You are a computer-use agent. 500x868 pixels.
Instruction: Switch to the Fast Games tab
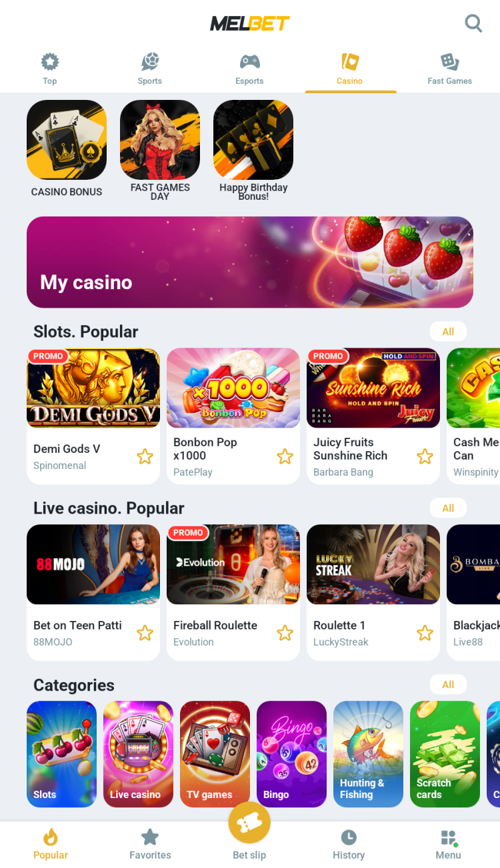[450, 69]
